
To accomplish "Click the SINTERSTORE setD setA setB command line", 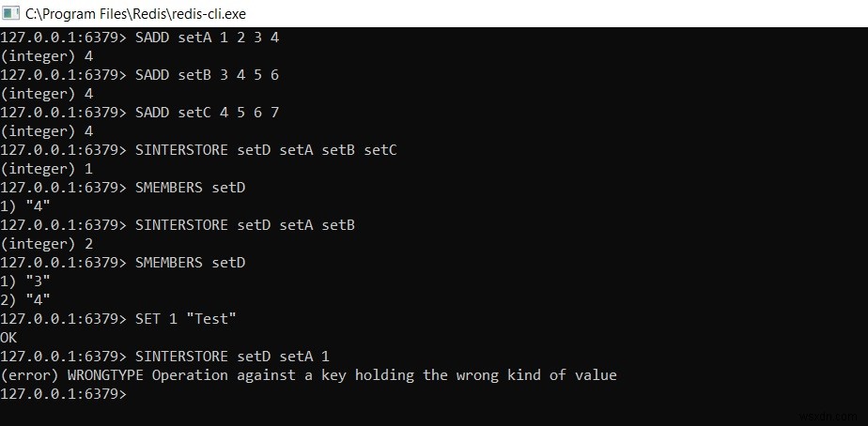I will tap(244, 225).
